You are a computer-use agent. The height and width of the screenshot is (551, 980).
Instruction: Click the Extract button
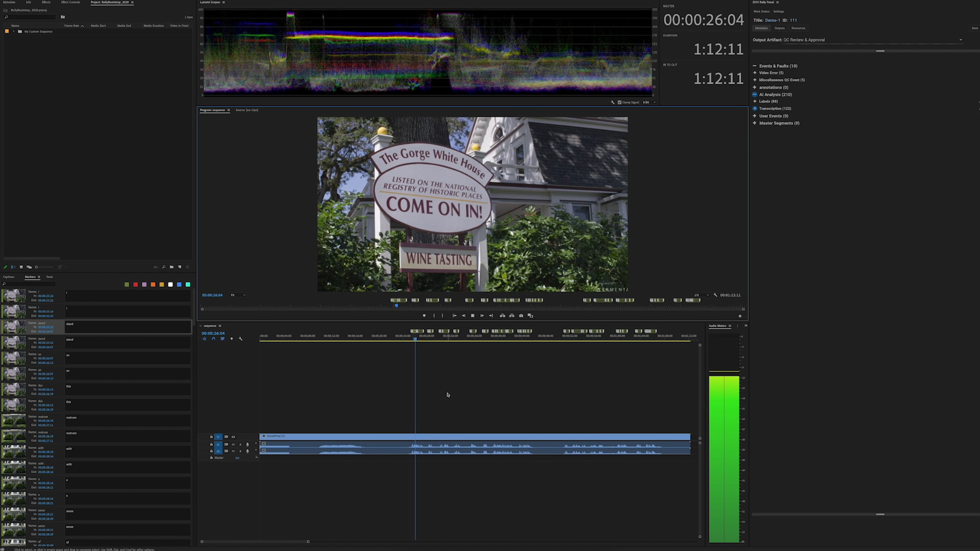click(x=512, y=315)
